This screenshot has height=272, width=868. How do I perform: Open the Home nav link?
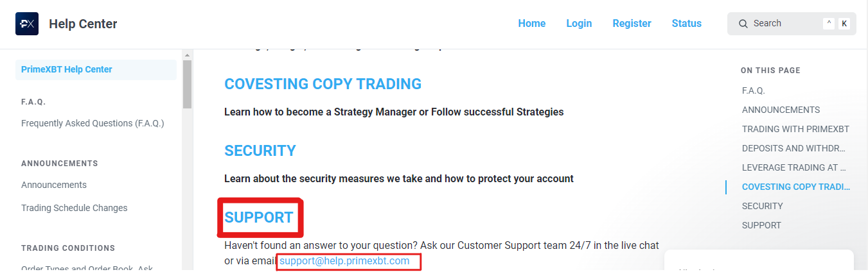pyautogui.click(x=532, y=24)
